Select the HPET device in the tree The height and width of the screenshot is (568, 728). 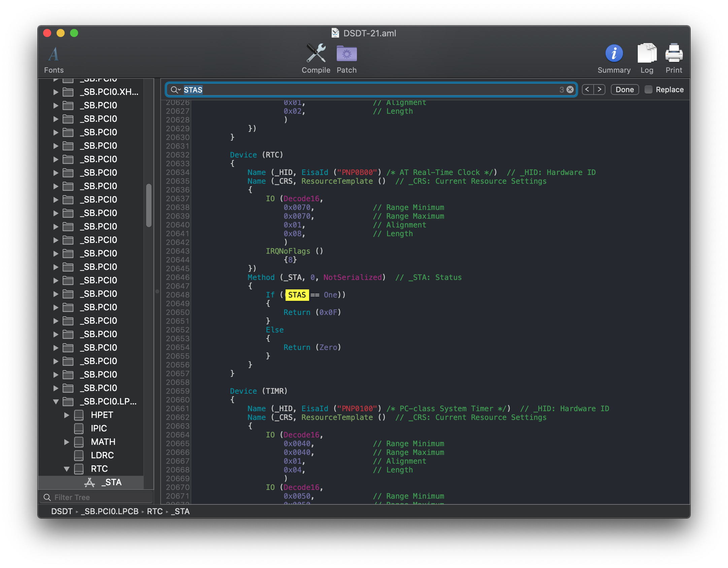click(102, 415)
